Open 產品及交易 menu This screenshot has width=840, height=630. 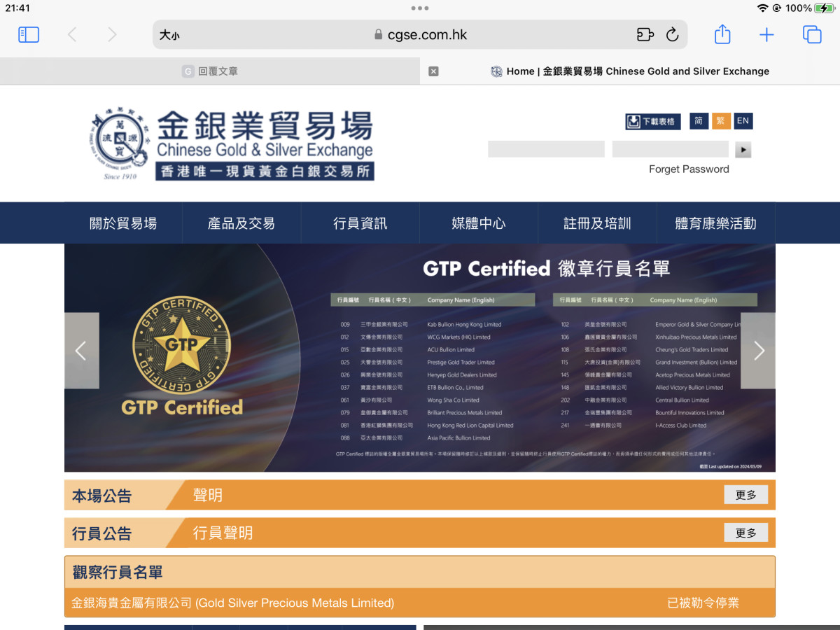click(x=241, y=223)
